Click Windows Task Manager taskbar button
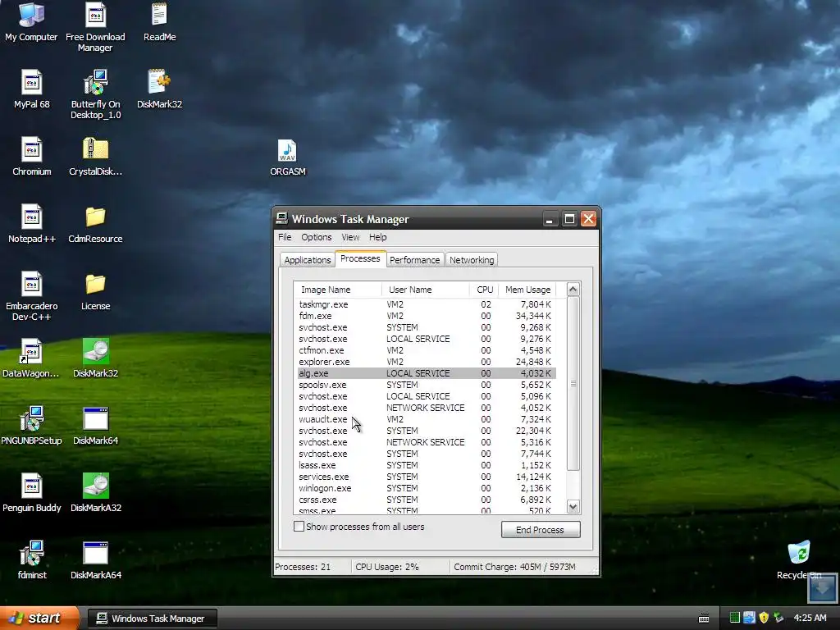The width and height of the screenshot is (840, 630). (152, 619)
